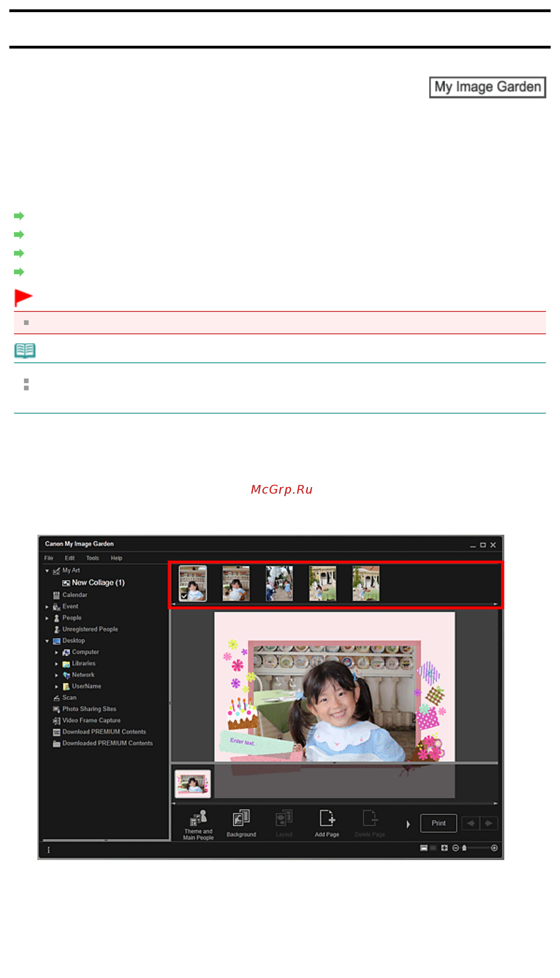Viewport: 560px width, 978px height.
Task: Add a new page with Add Page
Action: coord(327,823)
